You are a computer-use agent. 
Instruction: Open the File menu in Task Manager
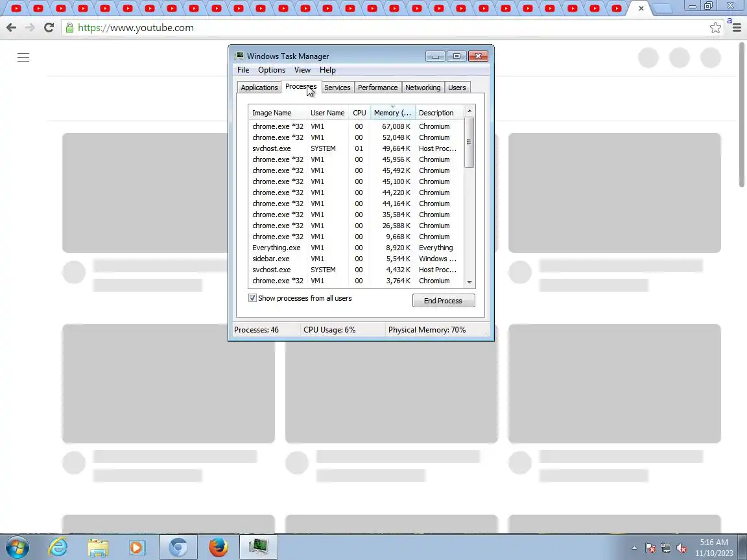[243, 70]
